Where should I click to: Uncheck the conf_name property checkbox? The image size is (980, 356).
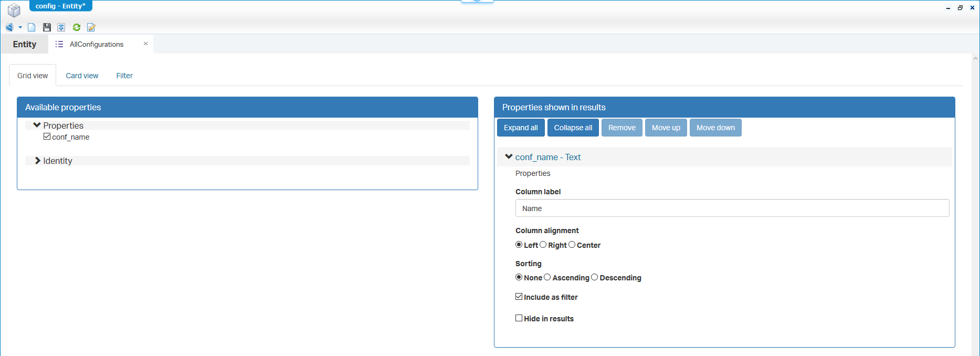[47, 137]
